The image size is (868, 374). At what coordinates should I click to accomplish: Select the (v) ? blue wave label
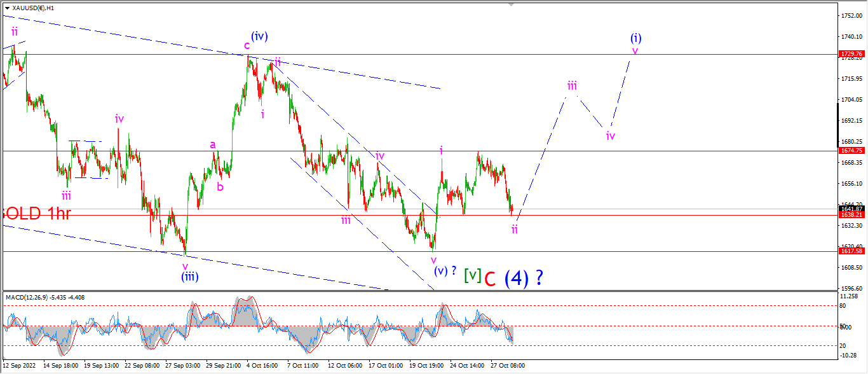coord(445,271)
